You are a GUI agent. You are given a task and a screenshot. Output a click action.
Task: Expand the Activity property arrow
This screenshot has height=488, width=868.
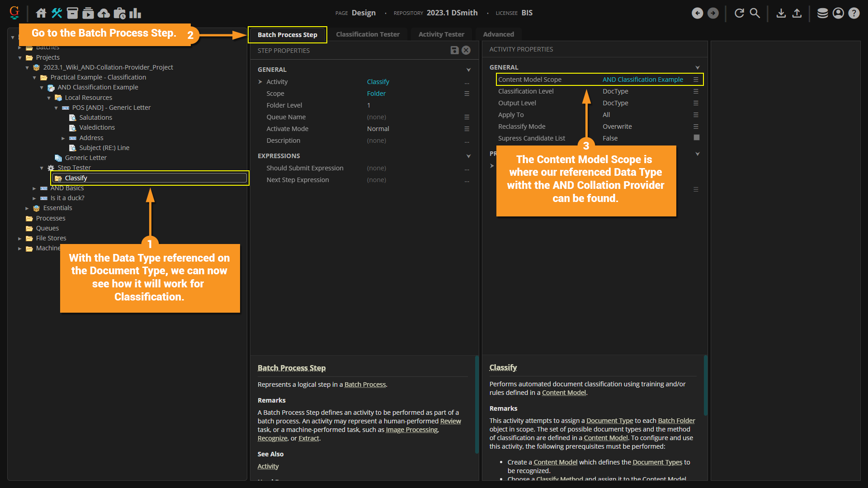[260, 82]
